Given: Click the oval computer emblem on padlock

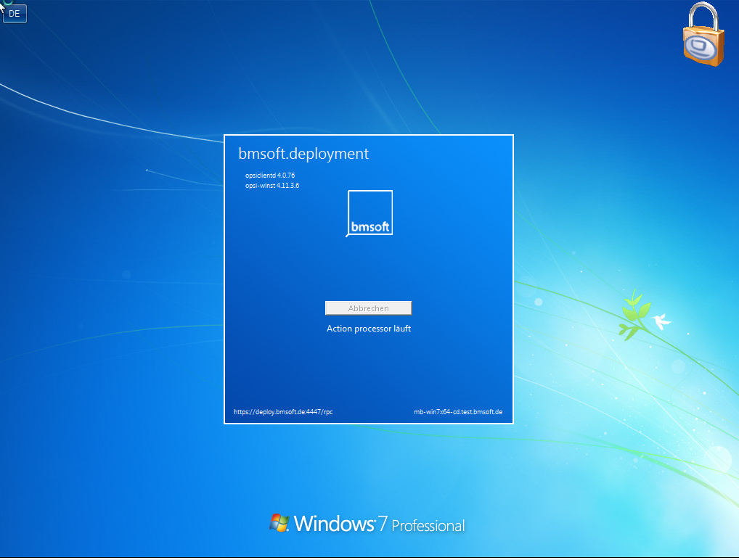Looking at the screenshot, I should click(x=702, y=49).
